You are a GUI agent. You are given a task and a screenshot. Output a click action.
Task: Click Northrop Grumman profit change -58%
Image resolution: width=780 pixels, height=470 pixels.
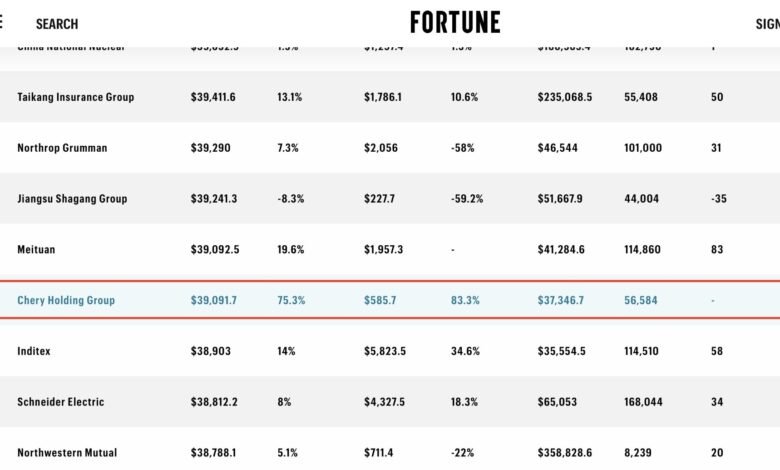pos(463,148)
